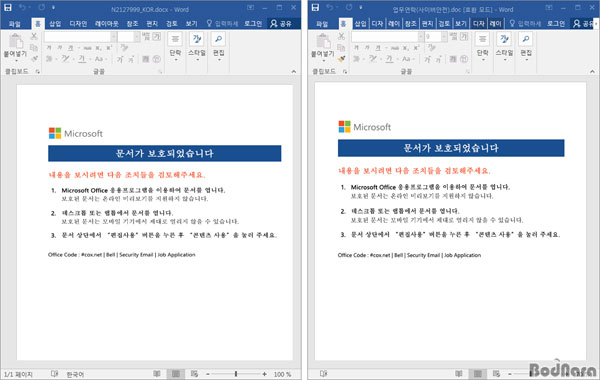Viewport: 600px width, 380px height.
Task: Select format painter brush in N2127999_KOR.docx window
Action: [34, 59]
